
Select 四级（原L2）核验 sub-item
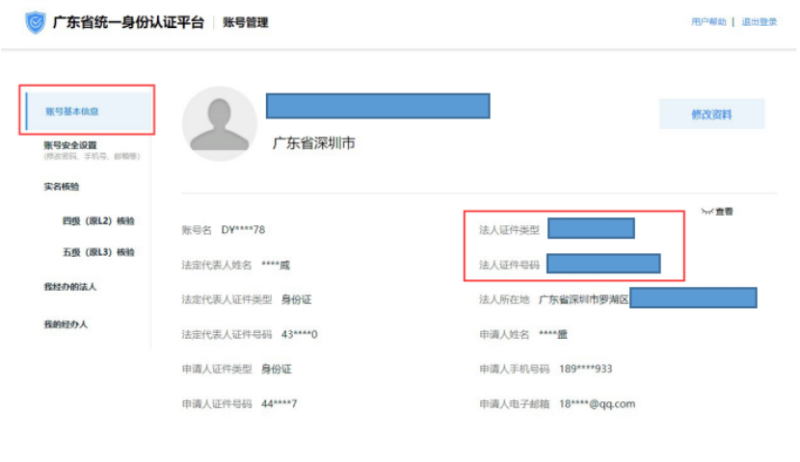98,220
